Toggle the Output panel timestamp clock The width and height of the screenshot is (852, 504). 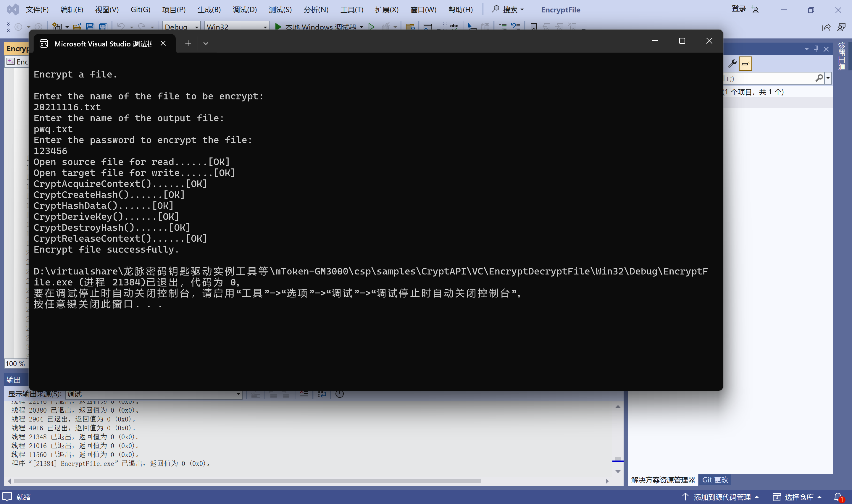pyautogui.click(x=339, y=394)
